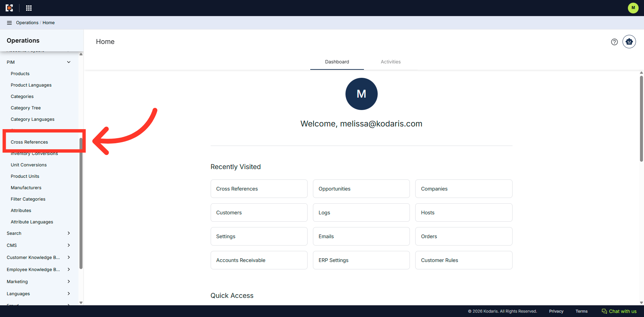Switch to the Dashboard tab

pyautogui.click(x=337, y=62)
